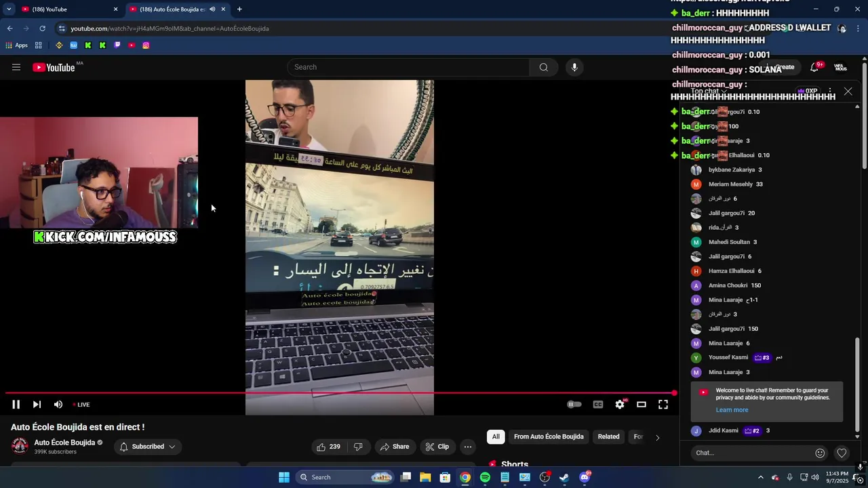Click the search magnifier button
Viewport: 868px width, 488px height.
(x=543, y=67)
